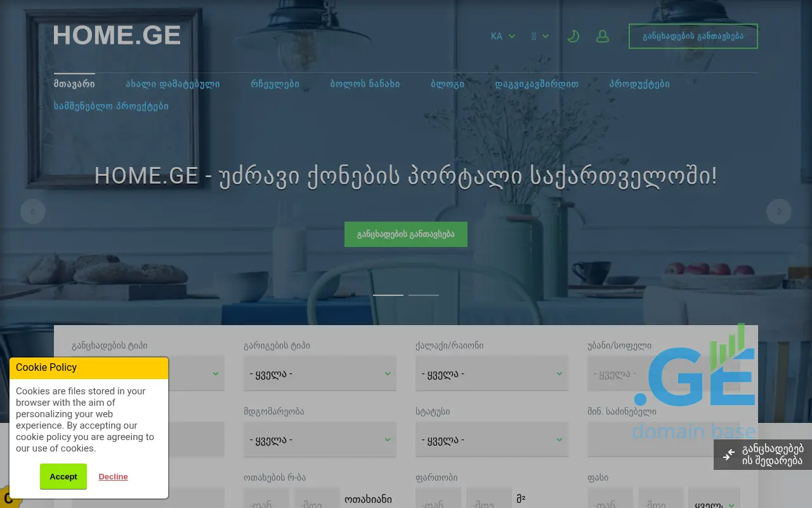Image resolution: width=812 pixels, height=508 pixels.
Task: Open the ბლოგი menu item
Action: coord(447,84)
